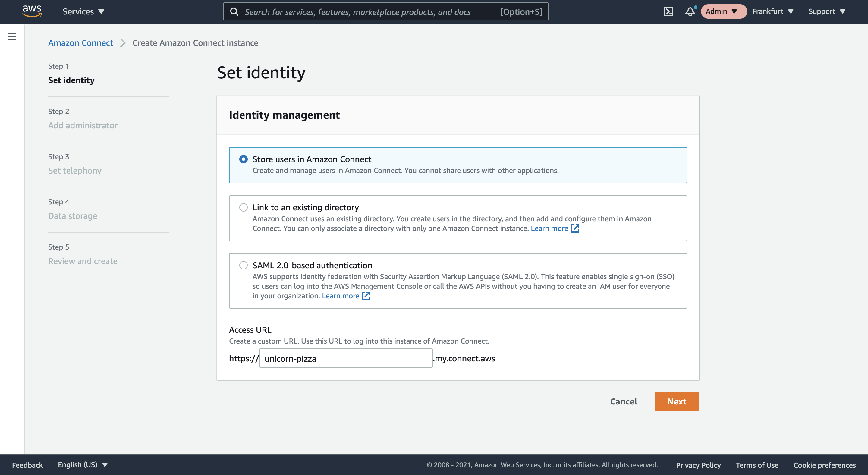The height and width of the screenshot is (475, 868).
Task: Click the Create Amazon Connect instance breadcrumb text
Action: click(195, 43)
